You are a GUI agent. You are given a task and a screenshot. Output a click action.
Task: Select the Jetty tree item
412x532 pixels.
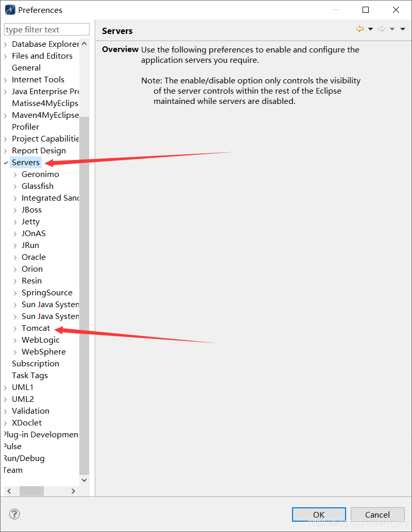tap(30, 222)
